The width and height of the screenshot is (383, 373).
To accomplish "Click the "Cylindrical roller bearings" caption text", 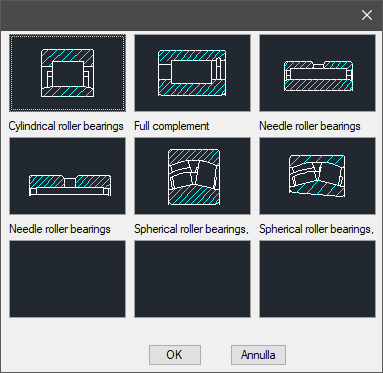I will (x=66, y=126).
